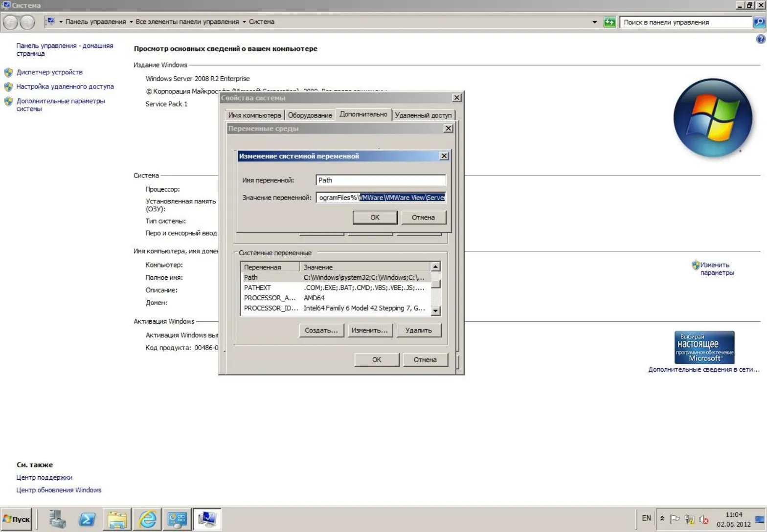Screen dimensions: 767x532
Task: Cancel variable edit with Отмена button
Action: pyautogui.click(x=424, y=218)
